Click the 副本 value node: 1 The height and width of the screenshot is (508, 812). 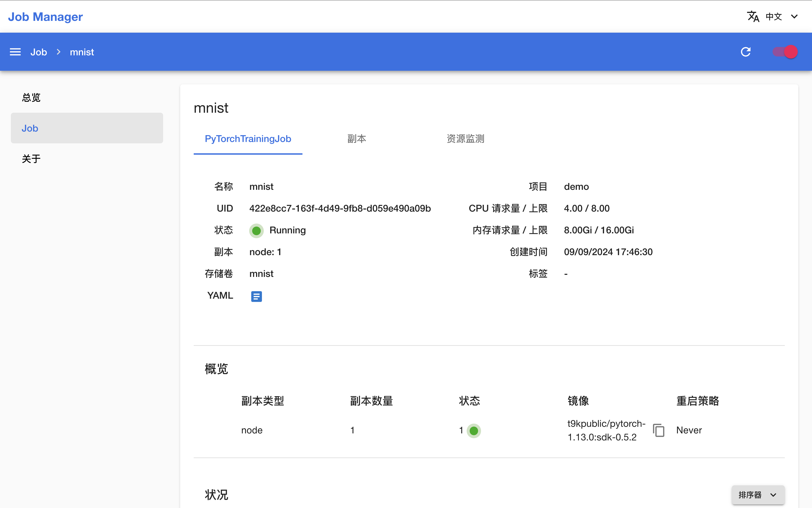pos(265,252)
